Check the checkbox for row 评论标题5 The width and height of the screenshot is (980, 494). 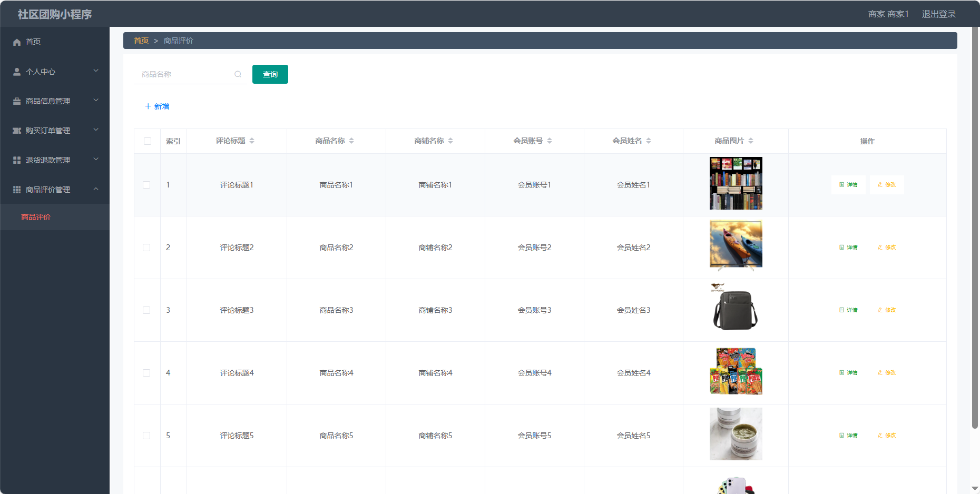point(146,436)
